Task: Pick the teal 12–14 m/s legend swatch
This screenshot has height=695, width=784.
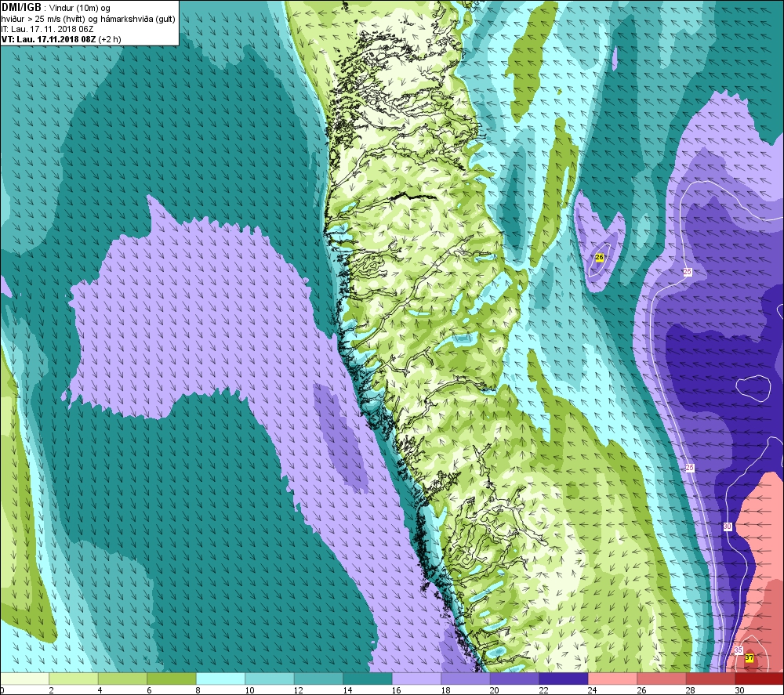Action: 318,679
